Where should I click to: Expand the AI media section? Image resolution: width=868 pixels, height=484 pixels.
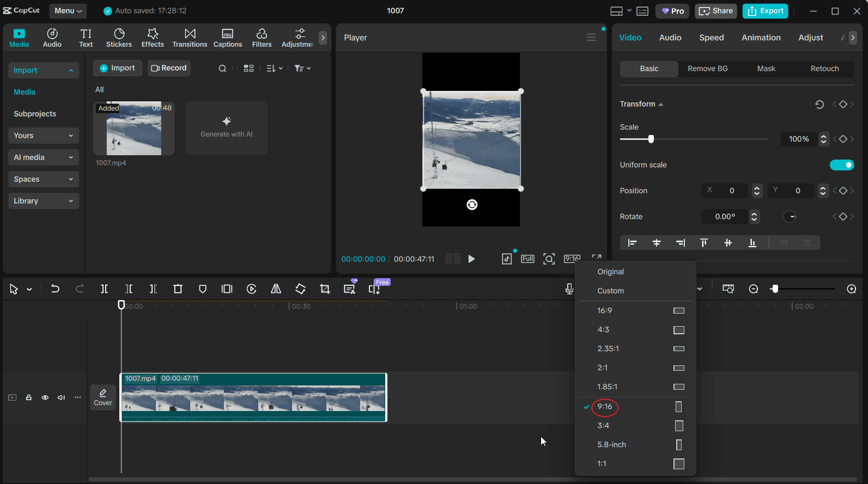point(44,157)
